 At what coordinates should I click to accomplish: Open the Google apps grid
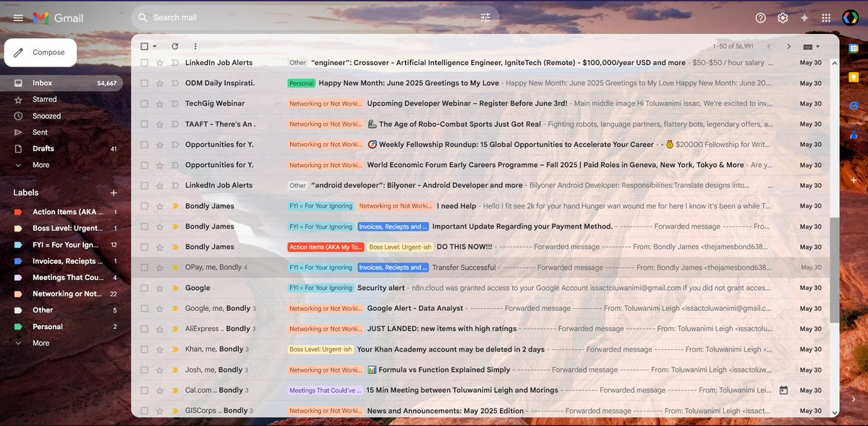pos(826,18)
